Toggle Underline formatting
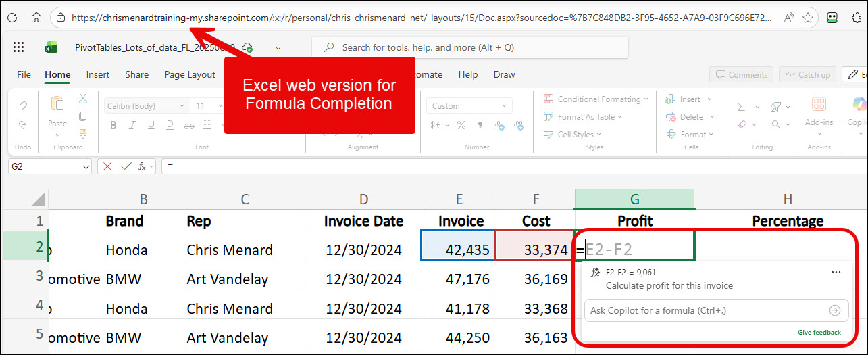Viewport: 868px width, 355px height. click(151, 125)
